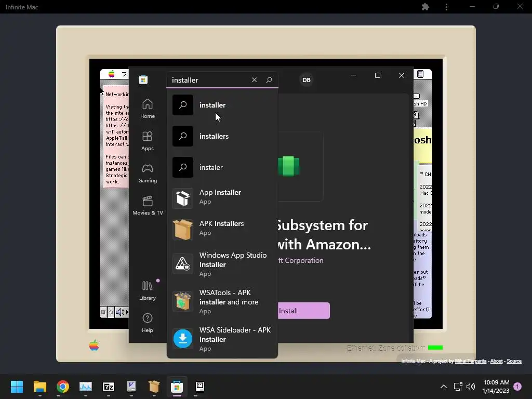Image resolution: width=532 pixels, height=399 pixels.
Task: Click the Microsoft Store logo icon
Action: [143, 79]
